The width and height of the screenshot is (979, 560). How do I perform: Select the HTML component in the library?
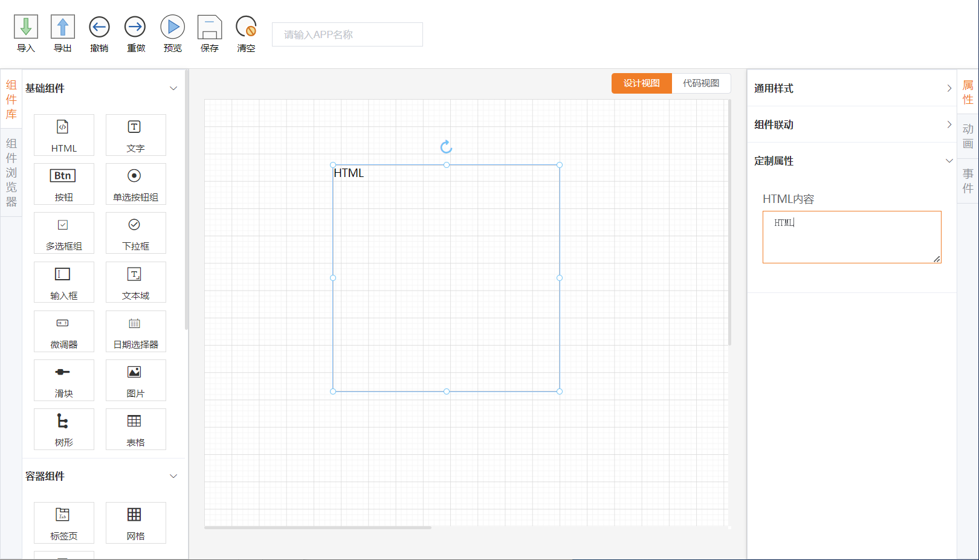pos(64,135)
